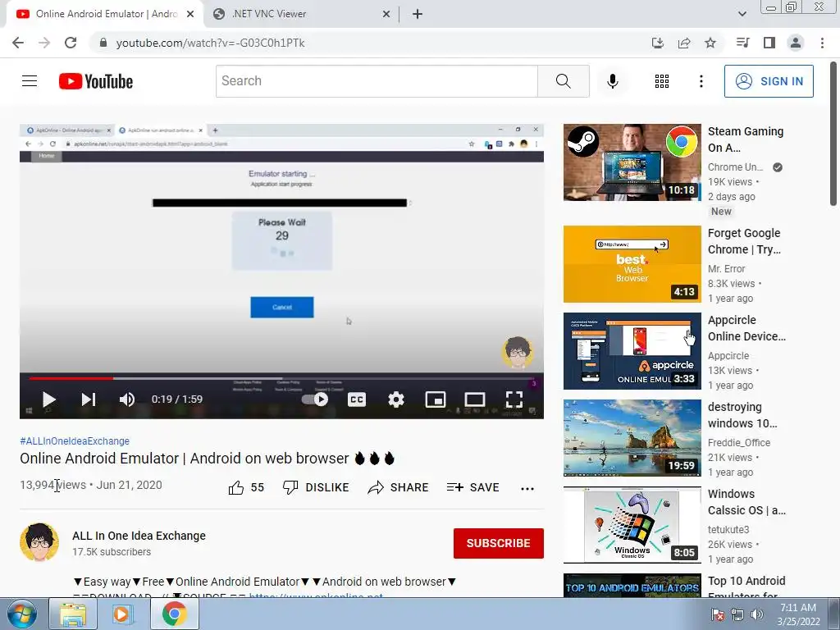840x630 pixels.
Task: Open Windows Explorer from taskbar
Action: tap(73, 614)
